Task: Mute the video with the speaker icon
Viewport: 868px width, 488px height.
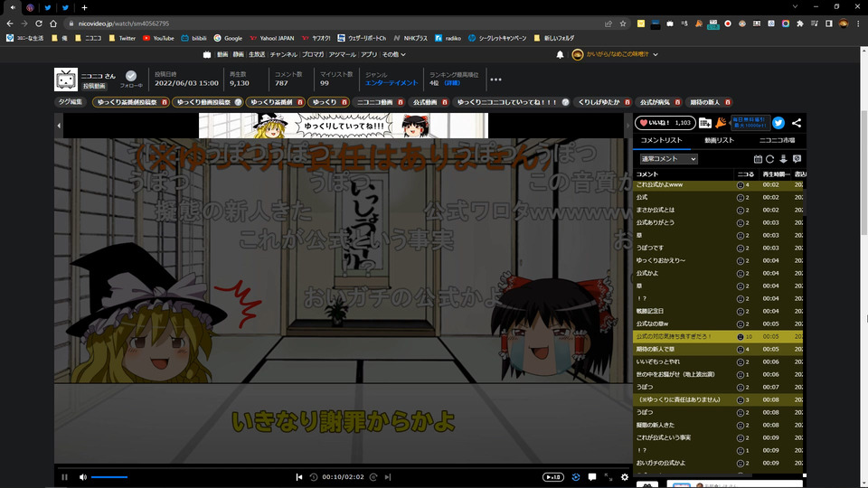Action: (x=83, y=477)
